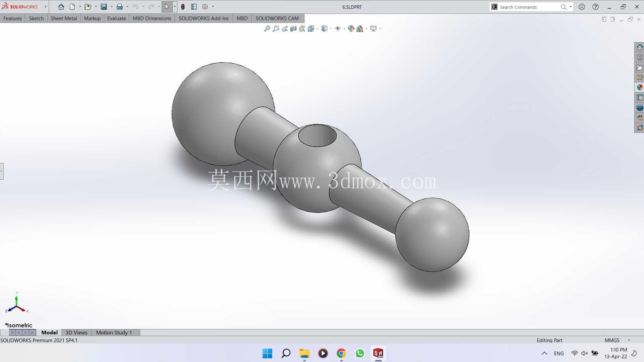Expand the Print dropdown arrow
The image size is (644, 362).
click(127, 7)
